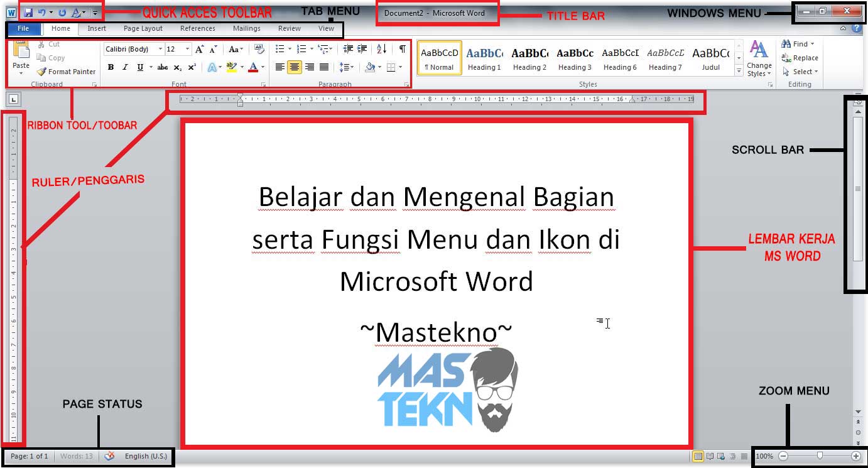Open the font size dropdown arrow

[187, 48]
